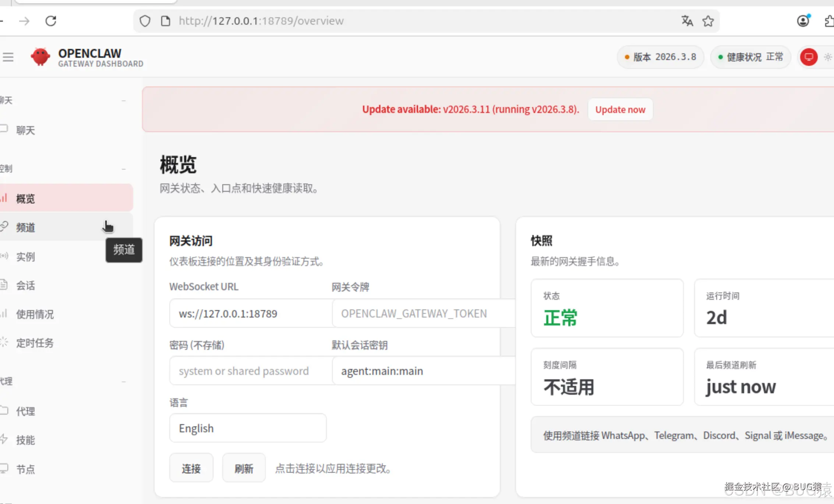Click the 刷新 button

click(x=244, y=468)
